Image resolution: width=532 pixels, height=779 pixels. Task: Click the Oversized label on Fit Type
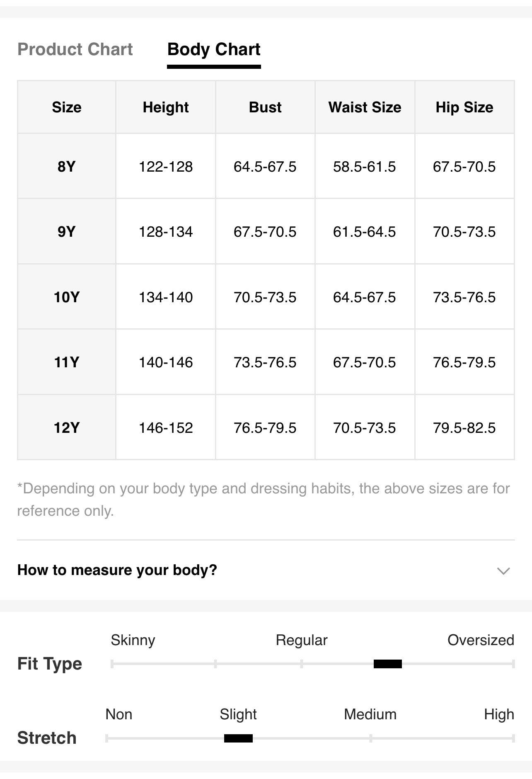(x=481, y=640)
